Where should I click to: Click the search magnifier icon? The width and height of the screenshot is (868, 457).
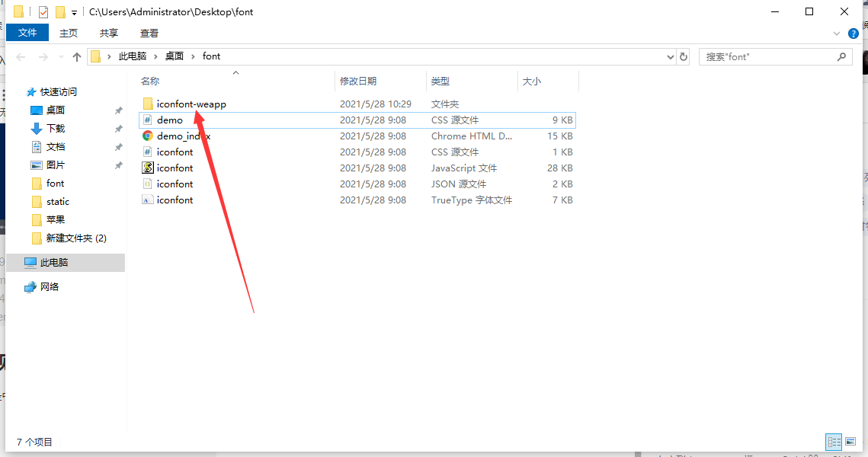click(841, 56)
